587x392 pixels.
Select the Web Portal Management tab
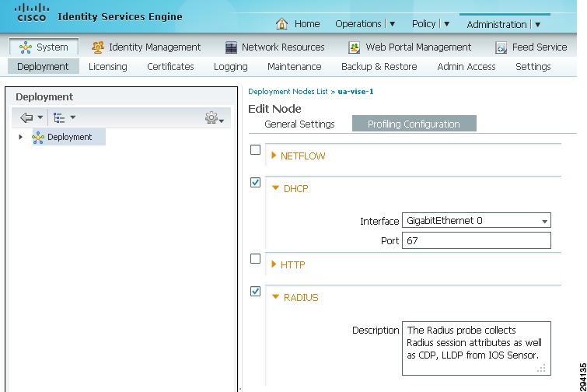pos(410,47)
